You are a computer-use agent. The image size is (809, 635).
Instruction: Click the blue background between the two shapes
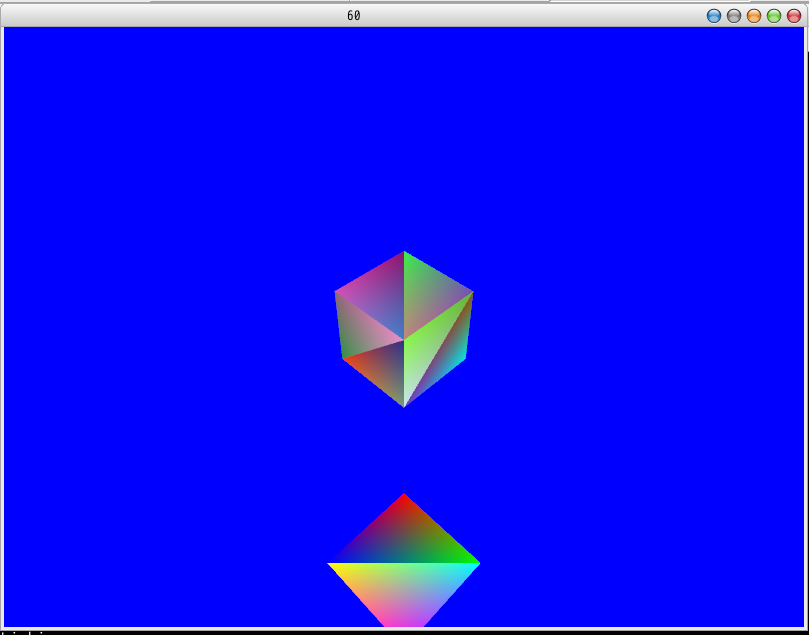coord(403,450)
